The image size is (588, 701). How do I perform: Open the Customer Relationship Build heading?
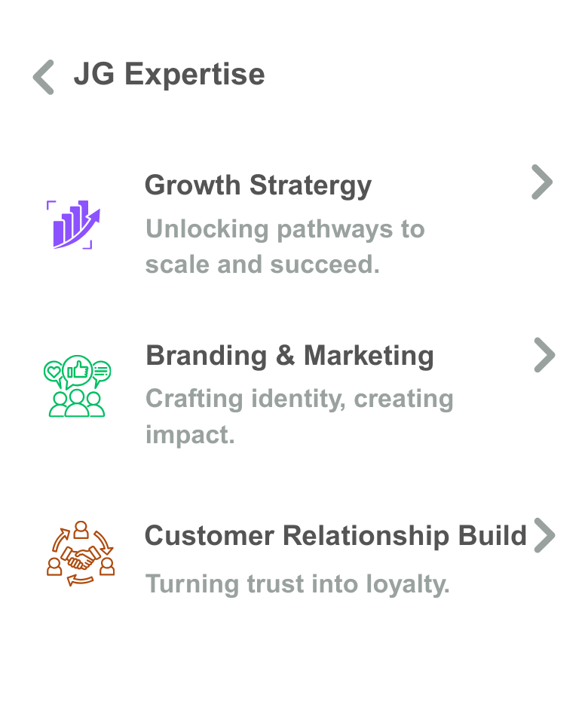[335, 536]
